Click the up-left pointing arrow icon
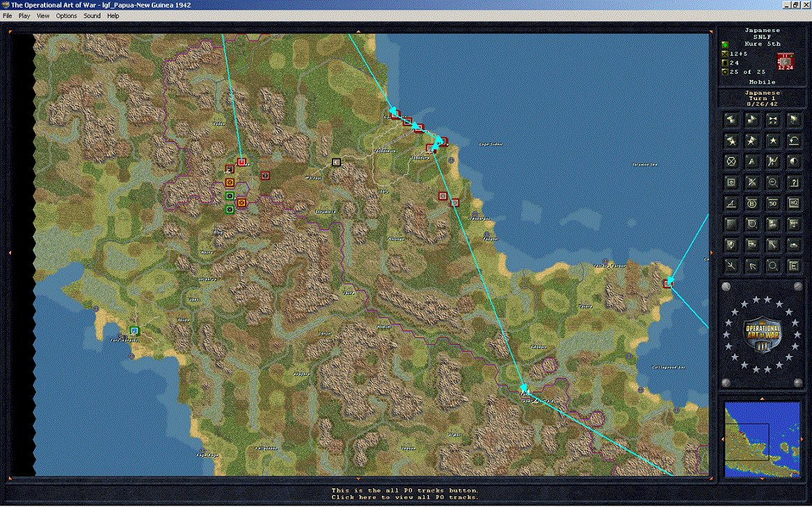The image size is (812, 507). [x=752, y=266]
